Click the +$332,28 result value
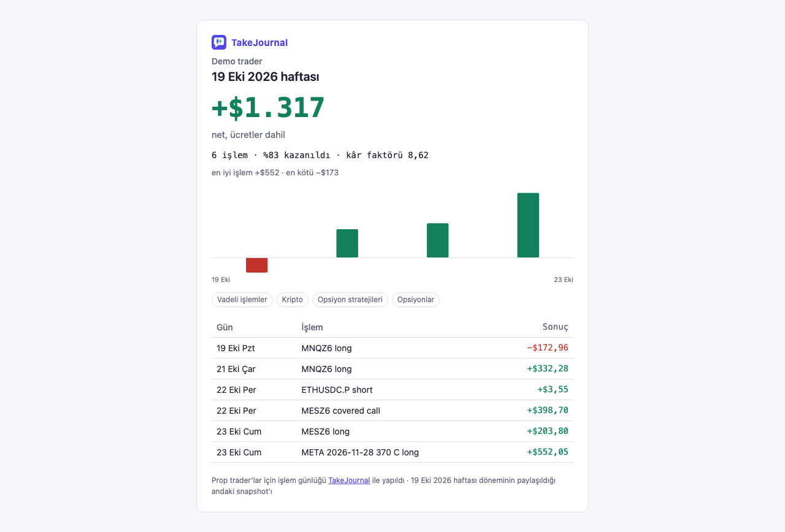This screenshot has height=532, width=785. coord(548,369)
